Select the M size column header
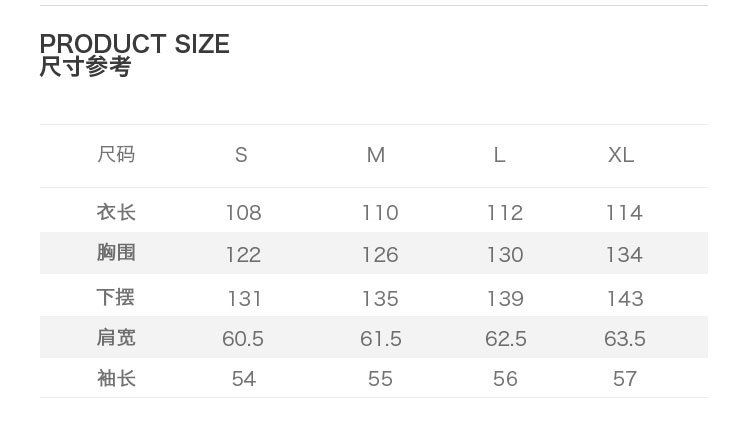 pyautogui.click(x=376, y=155)
